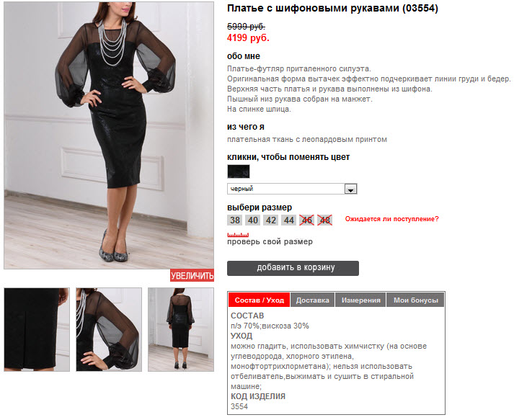Select the черный color combo box
Screen dimensions: 514x420
(292, 189)
